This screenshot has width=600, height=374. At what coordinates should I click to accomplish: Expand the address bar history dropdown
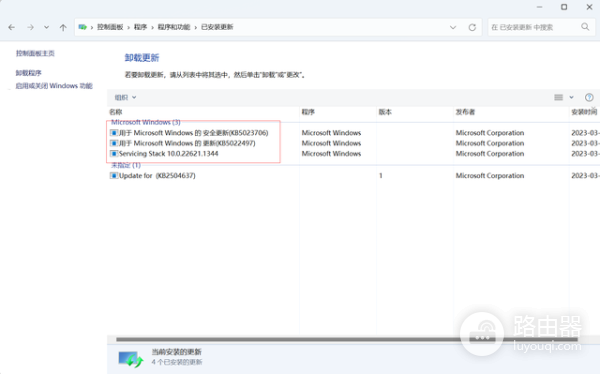[453, 27]
